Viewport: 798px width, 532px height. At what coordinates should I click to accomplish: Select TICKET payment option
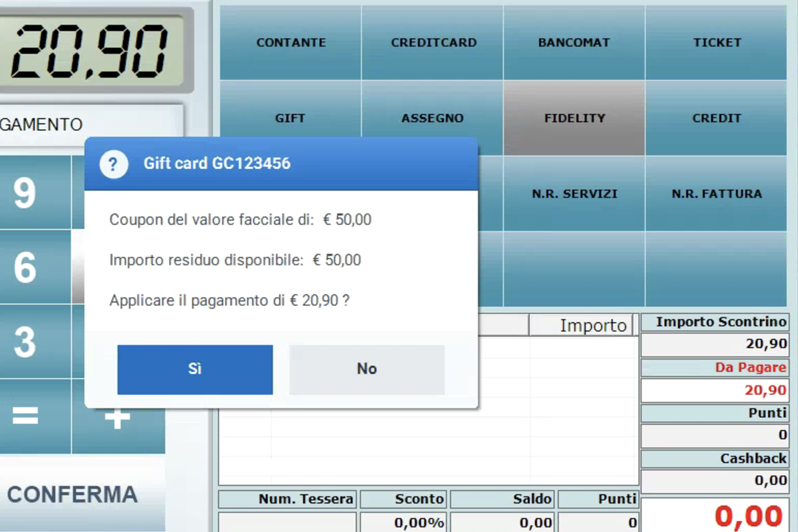pyautogui.click(x=717, y=43)
